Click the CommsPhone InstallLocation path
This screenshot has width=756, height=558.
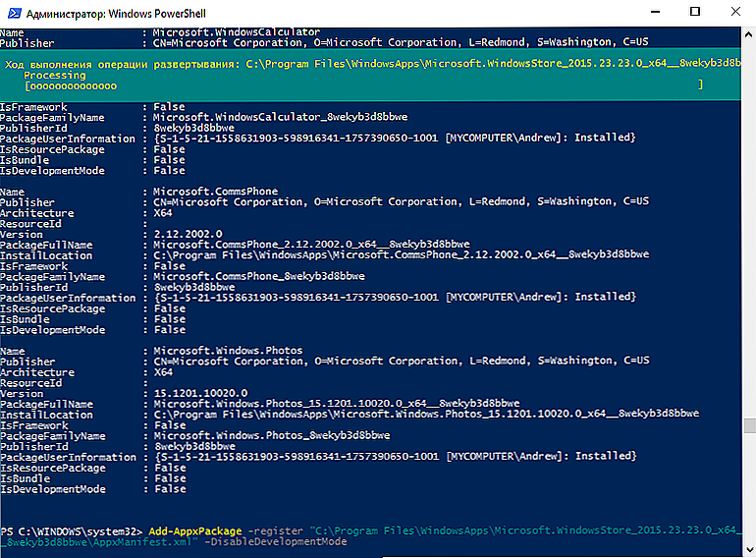click(402, 255)
